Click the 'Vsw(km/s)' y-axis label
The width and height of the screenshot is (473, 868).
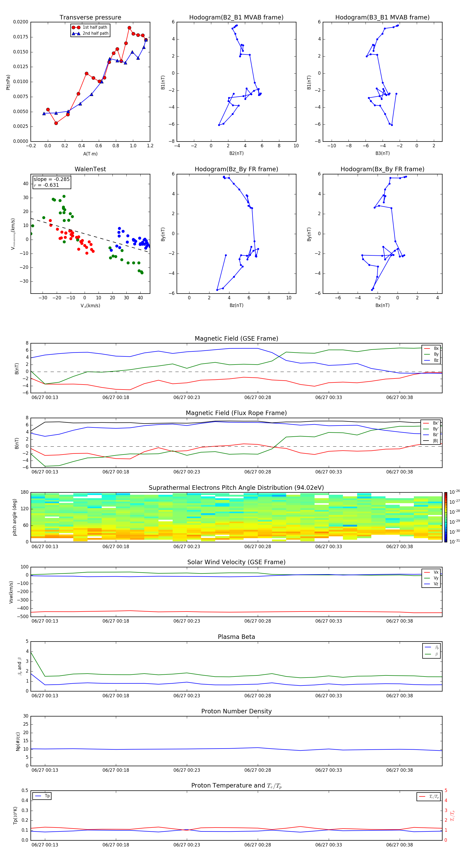[x=11, y=592]
